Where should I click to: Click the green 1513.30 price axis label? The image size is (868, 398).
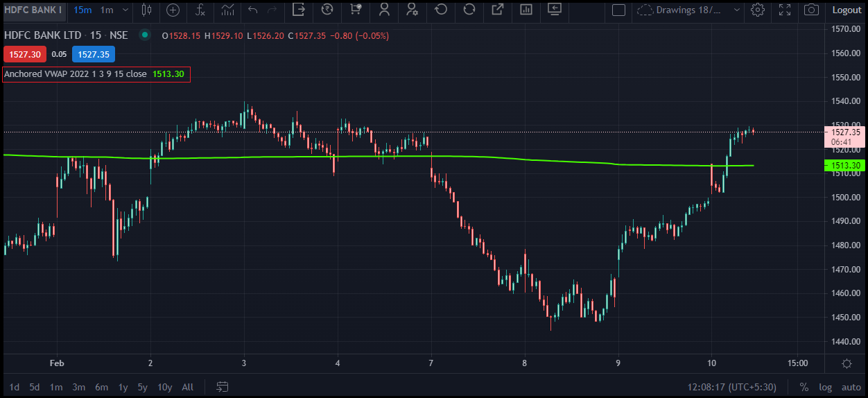846,166
